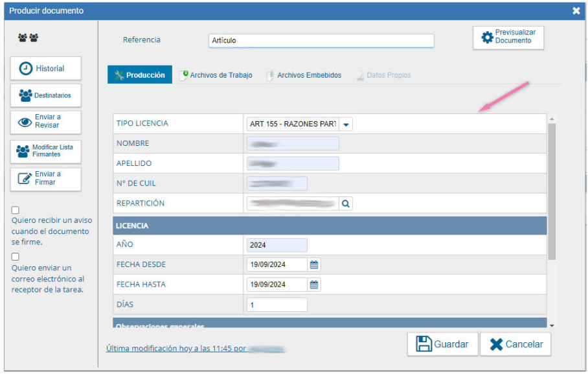The height and width of the screenshot is (374, 588).
Task: Click Previsualizar Documento button
Action: click(x=508, y=37)
